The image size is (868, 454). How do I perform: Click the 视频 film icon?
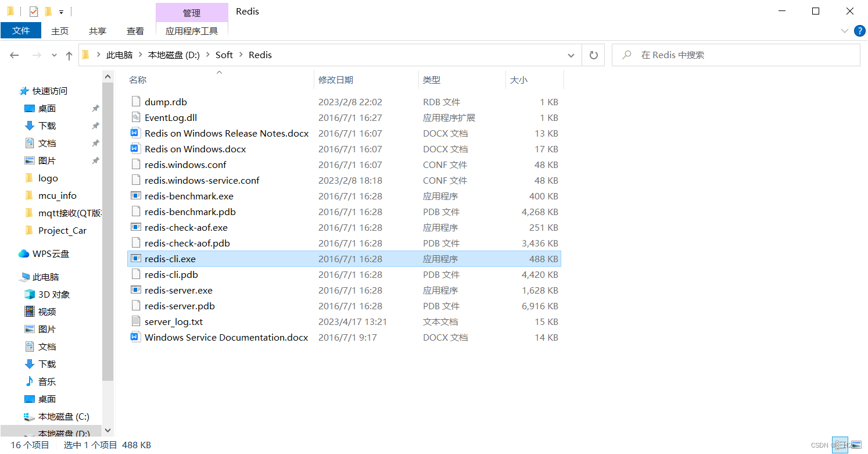point(30,312)
